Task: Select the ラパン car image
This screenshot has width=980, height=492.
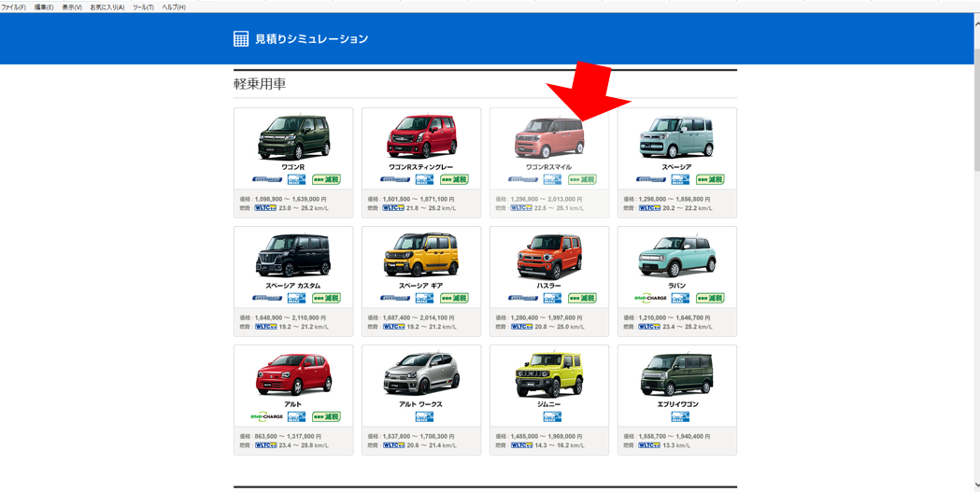Action: click(677, 256)
